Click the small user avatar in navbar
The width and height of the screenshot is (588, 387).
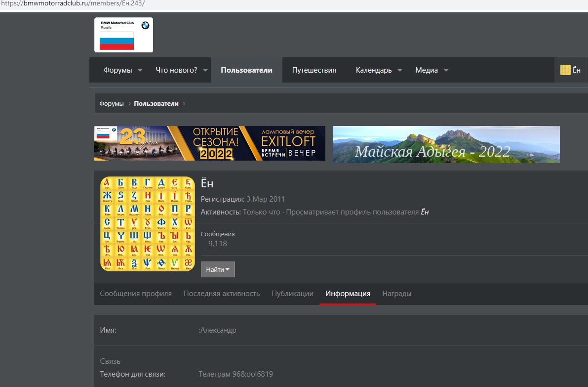(565, 70)
